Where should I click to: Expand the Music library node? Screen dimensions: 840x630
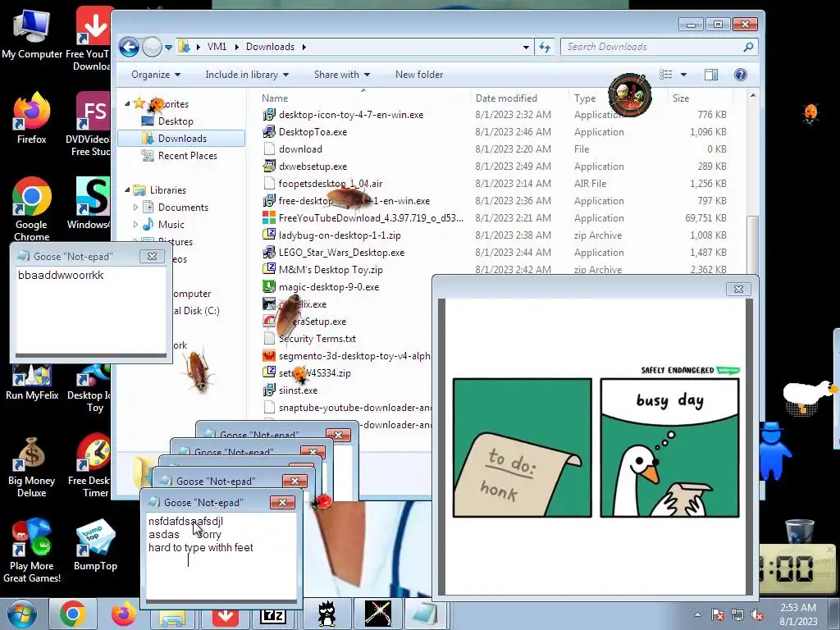pyautogui.click(x=135, y=224)
